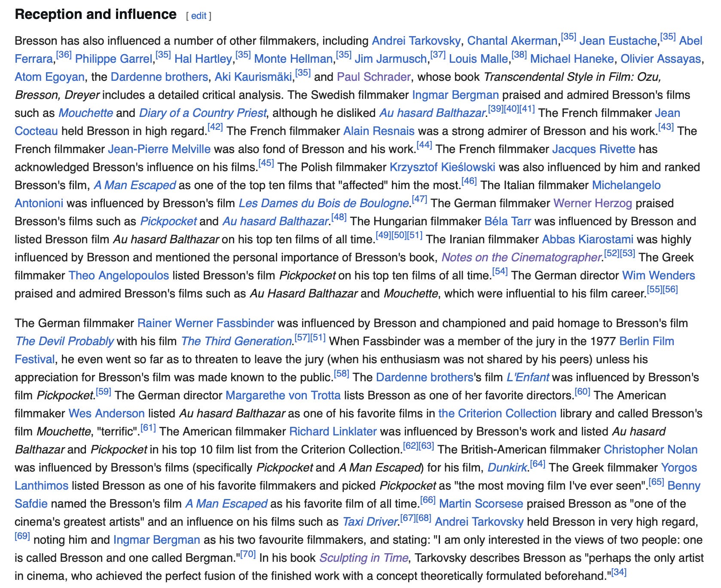
Task: Follow the Criterion Collection link
Action: [497, 413]
